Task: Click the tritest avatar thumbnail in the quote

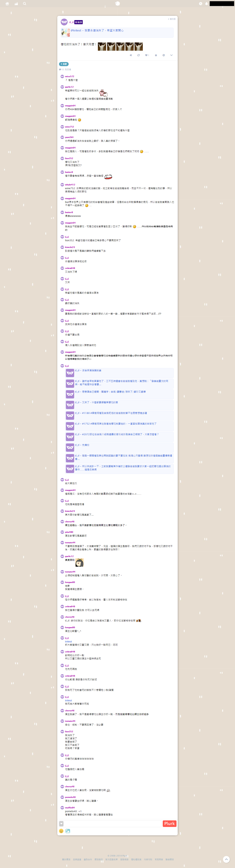Action: point(66,32)
